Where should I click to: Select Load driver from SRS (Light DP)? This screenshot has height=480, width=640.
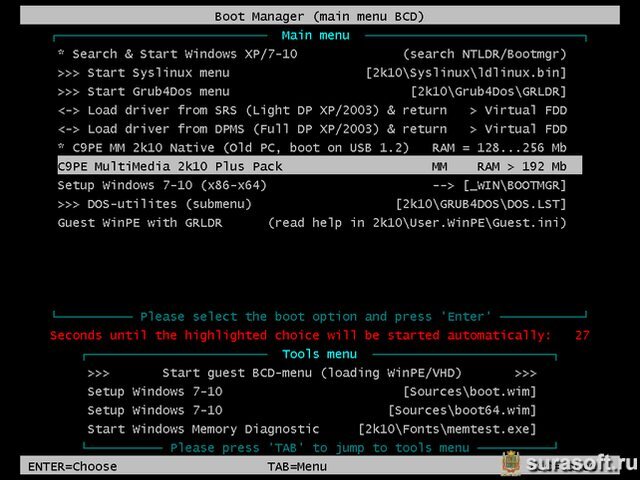point(312,110)
